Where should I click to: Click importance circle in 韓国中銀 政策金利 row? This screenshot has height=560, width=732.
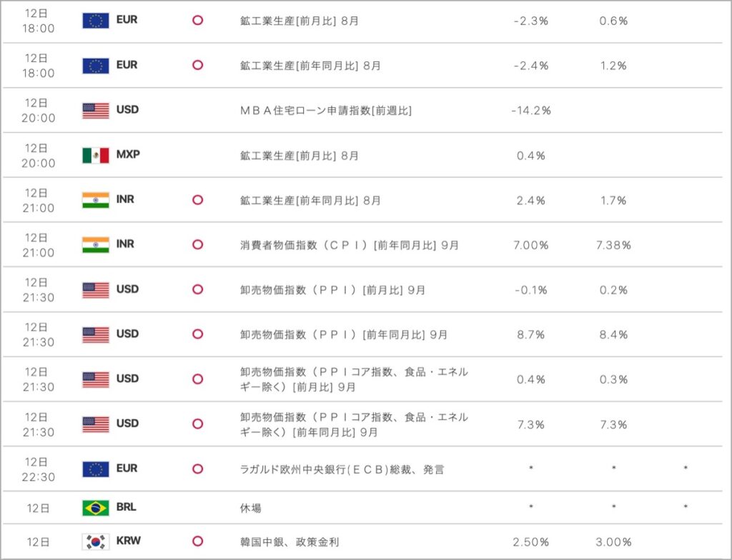198,541
